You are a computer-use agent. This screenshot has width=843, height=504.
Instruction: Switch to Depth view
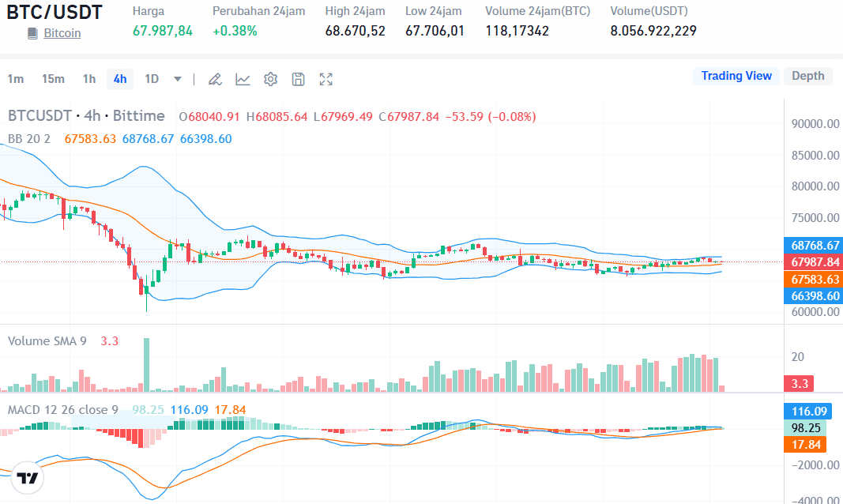tap(807, 76)
